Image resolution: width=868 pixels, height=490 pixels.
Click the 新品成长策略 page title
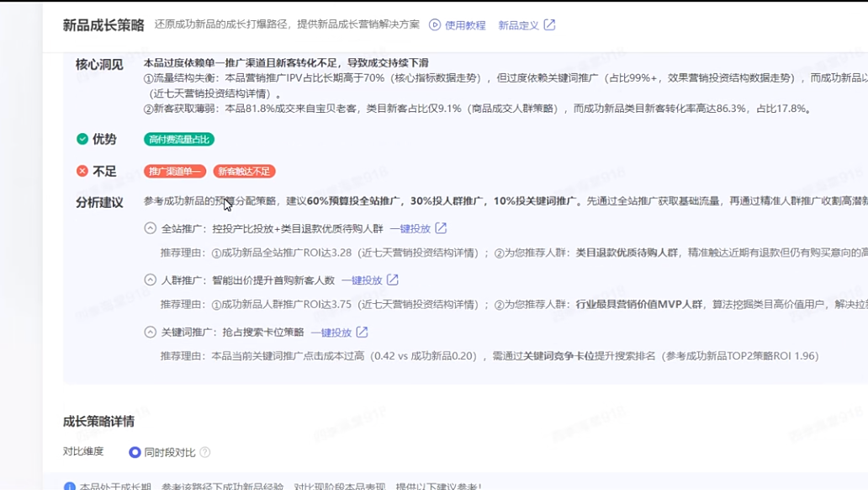(103, 25)
